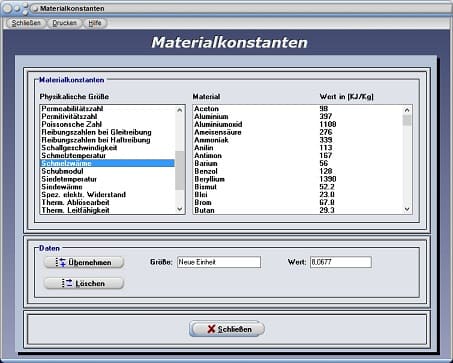Open the Hilfe menu item
453x363 pixels.
(x=95, y=23)
